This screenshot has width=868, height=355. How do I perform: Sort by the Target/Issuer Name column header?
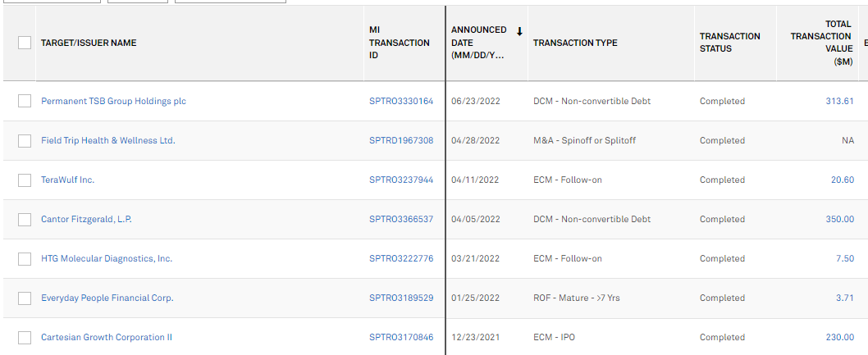89,43
